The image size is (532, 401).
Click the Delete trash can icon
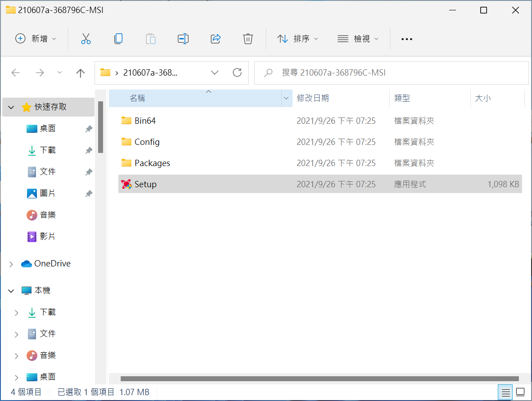point(248,39)
